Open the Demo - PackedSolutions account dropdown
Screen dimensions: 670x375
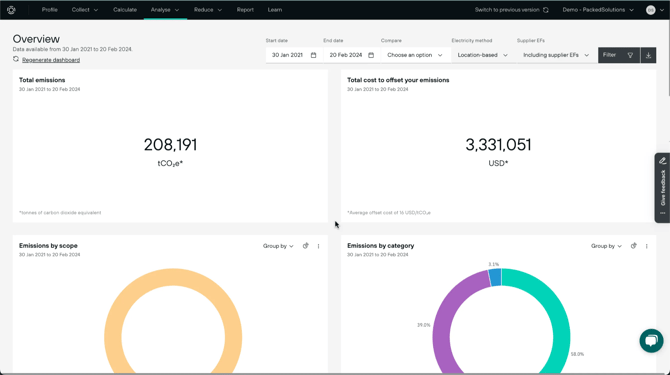(x=598, y=10)
